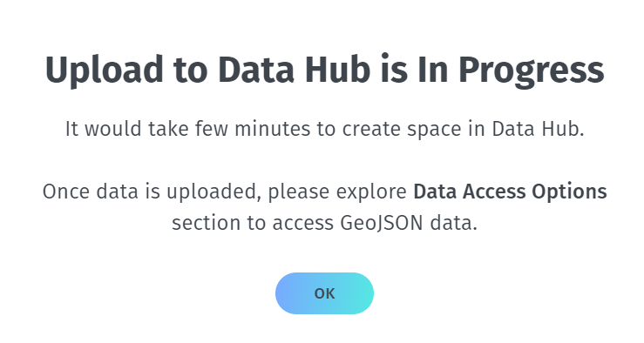
Task: Click the OK button
Action: [x=324, y=293]
